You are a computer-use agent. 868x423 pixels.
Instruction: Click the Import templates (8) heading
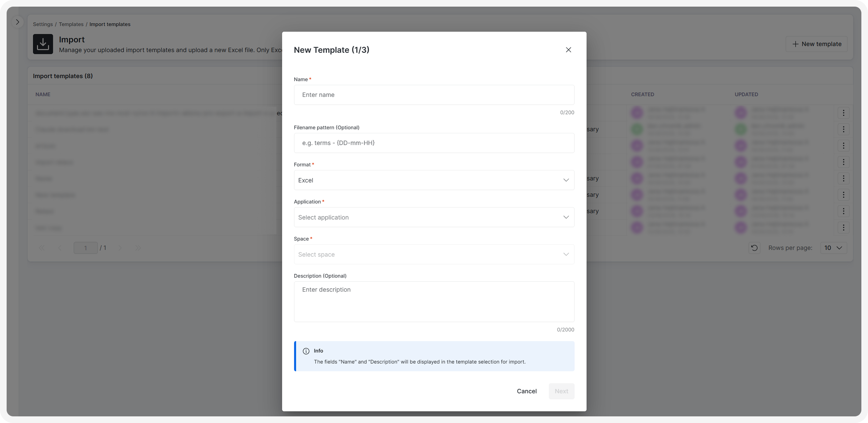click(x=63, y=76)
